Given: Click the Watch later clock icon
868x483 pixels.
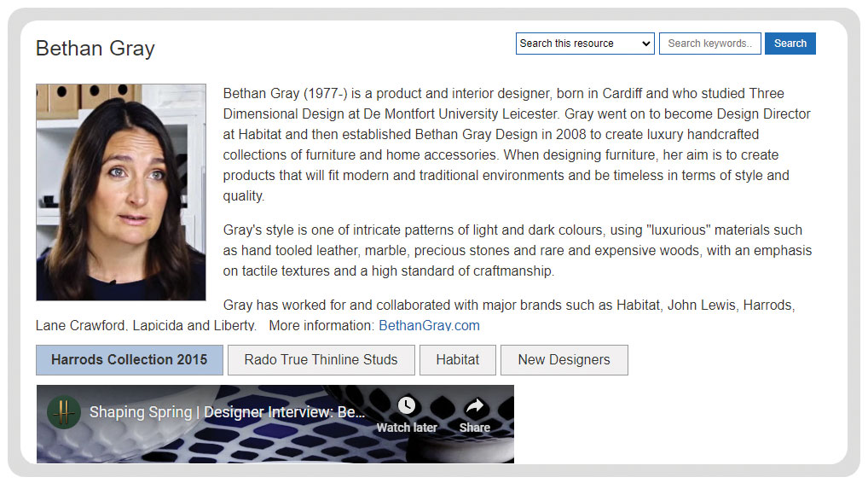Looking at the screenshot, I should click(407, 406).
